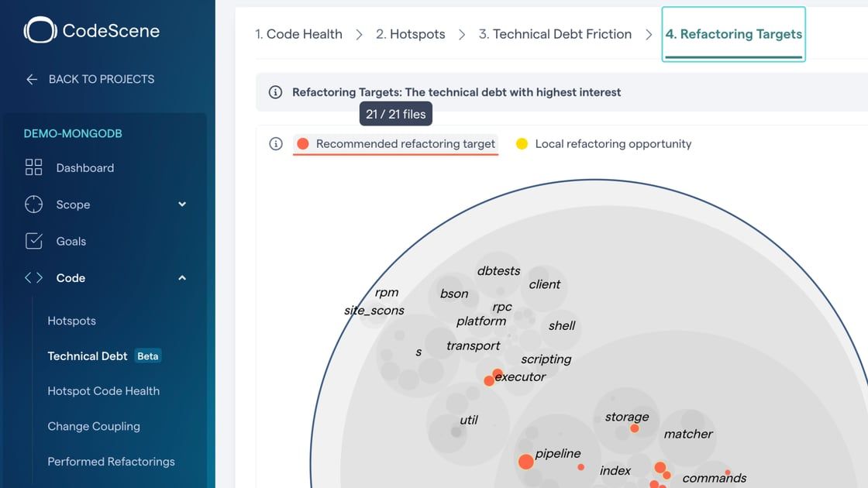Toggle Local refactoring opportunity filter
Image resolution: width=868 pixels, height=488 pixels.
coord(604,144)
